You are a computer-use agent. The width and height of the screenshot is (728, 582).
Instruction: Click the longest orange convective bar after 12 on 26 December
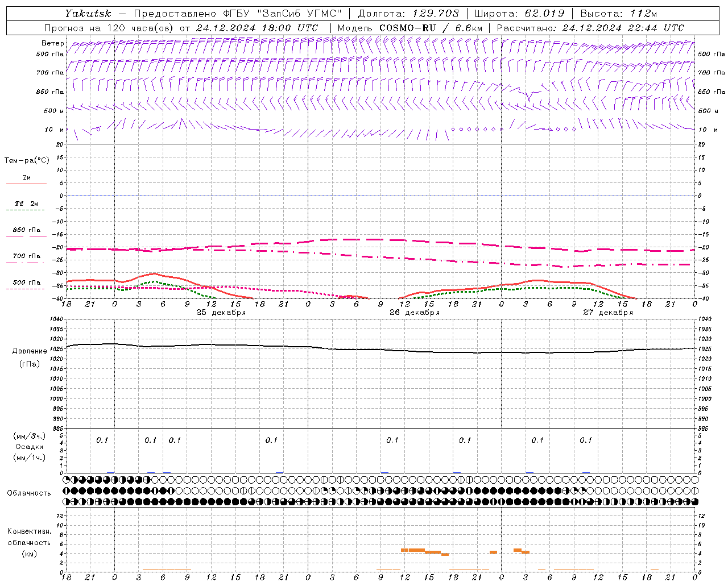(x=416, y=550)
